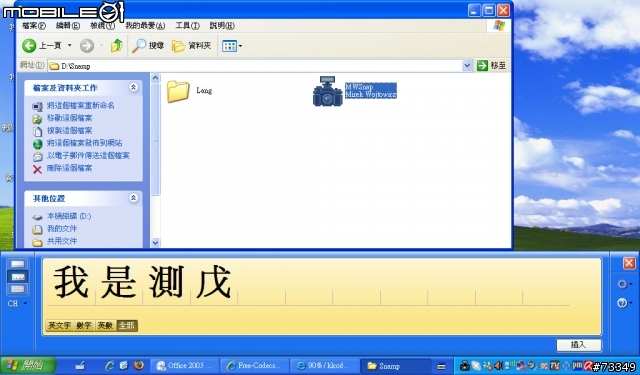This screenshot has height=375, width=640.
Task: Click the input panel icon on taskbar
Action: (x=80, y=366)
